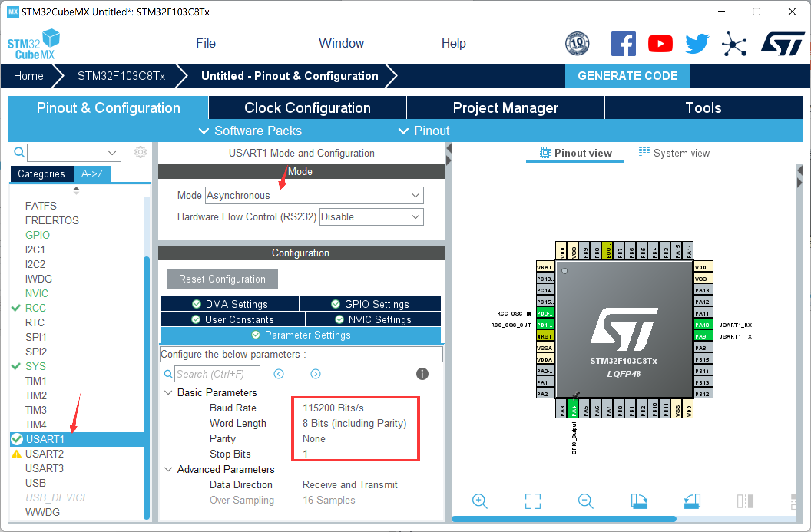The image size is (811, 532).
Task: Open the Mode Asynchronous dropdown
Action: coord(314,195)
